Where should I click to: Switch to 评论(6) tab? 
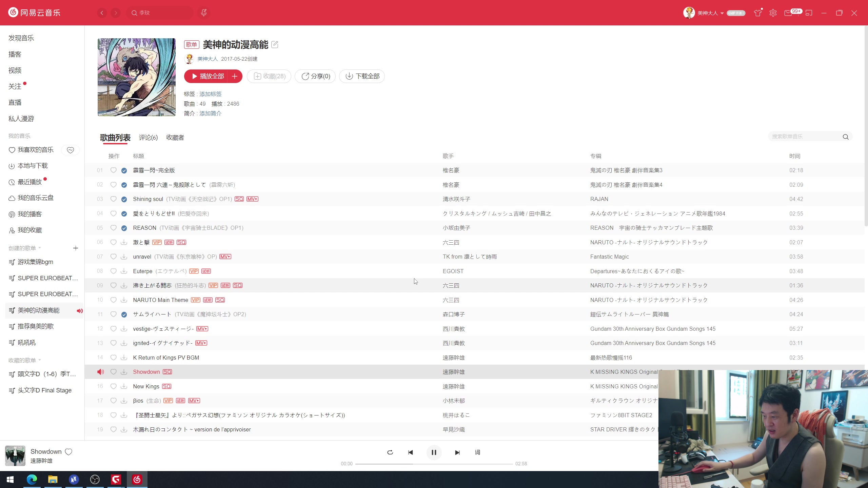[x=148, y=138]
